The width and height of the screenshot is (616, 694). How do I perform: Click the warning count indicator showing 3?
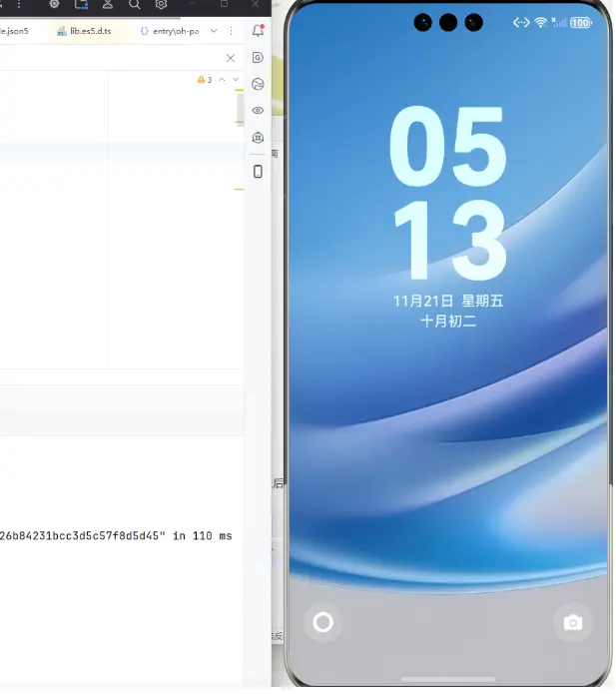[x=205, y=80]
